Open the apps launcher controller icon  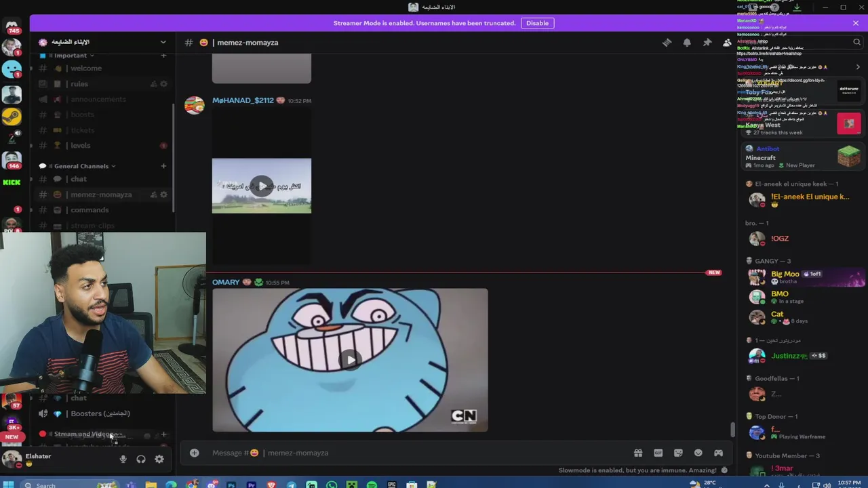coord(718,453)
